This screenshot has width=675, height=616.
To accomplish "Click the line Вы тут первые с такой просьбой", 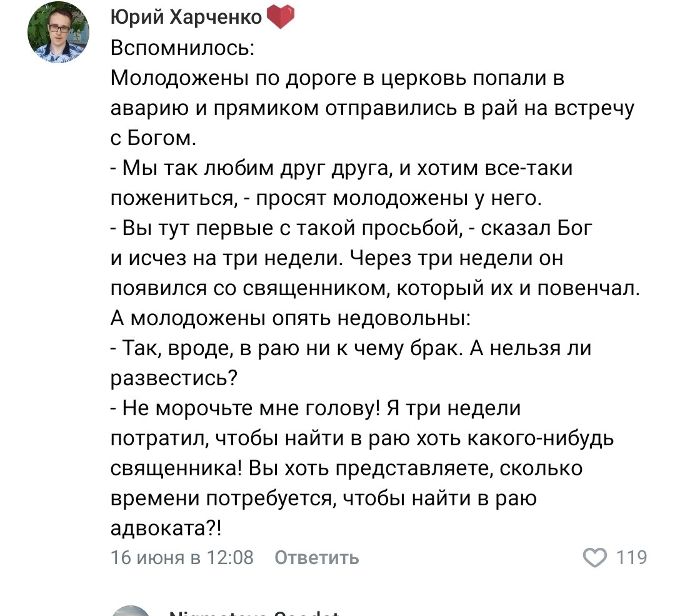I will [351, 228].
